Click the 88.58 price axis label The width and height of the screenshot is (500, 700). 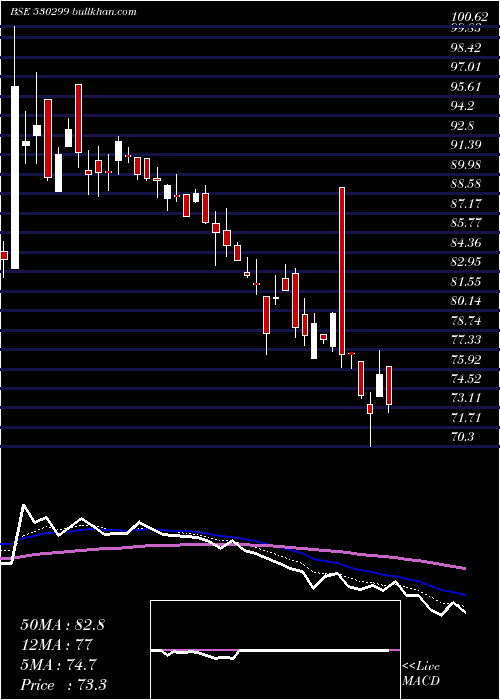pyautogui.click(x=468, y=184)
